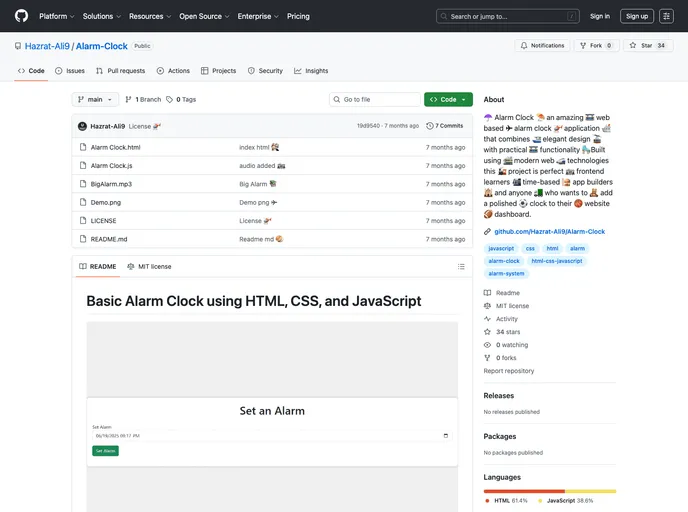Click the GitHub logo icon
Screen dimensions: 688x512
(22, 16)
